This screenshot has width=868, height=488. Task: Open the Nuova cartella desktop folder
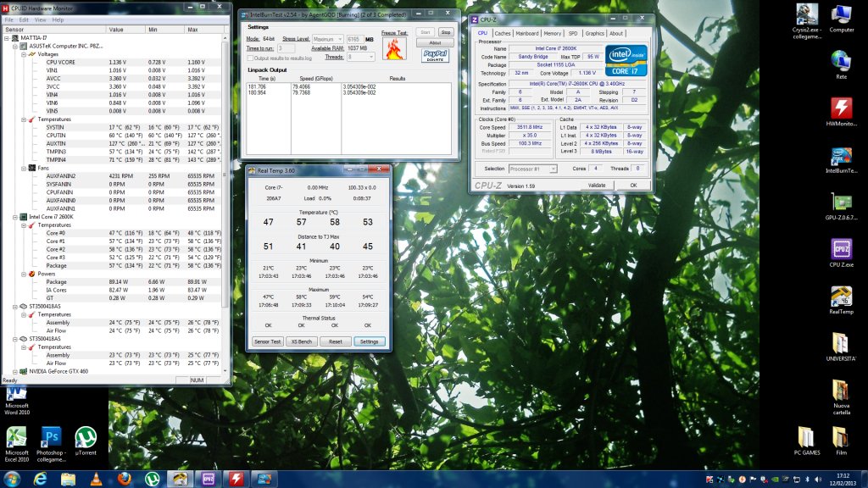(x=841, y=397)
